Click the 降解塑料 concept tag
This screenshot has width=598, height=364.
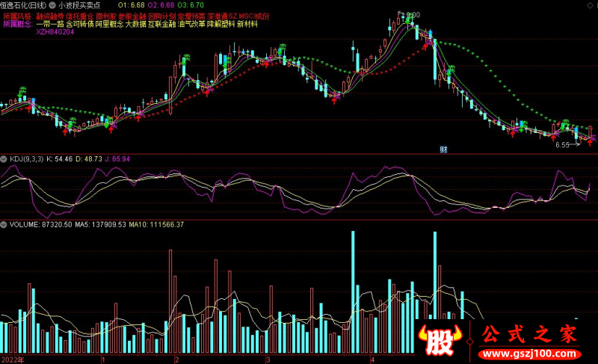(221, 24)
